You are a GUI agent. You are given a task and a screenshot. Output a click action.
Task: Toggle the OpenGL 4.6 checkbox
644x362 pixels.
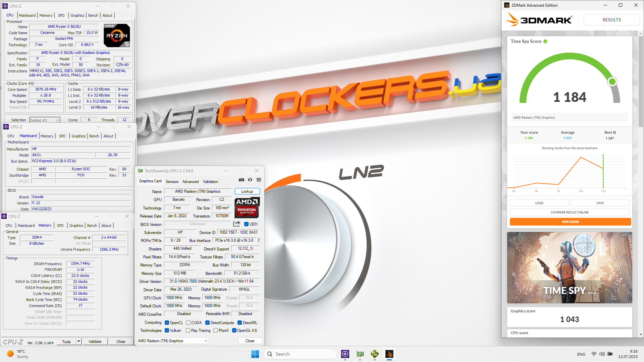pos(234,330)
